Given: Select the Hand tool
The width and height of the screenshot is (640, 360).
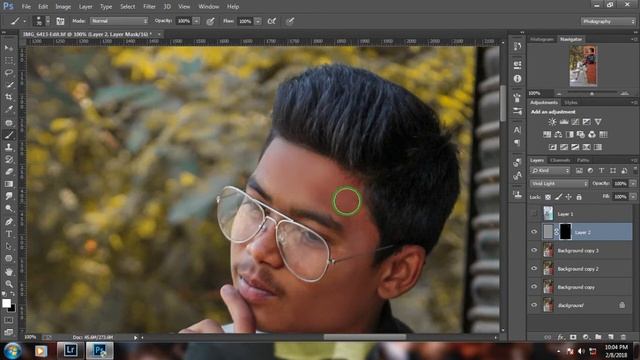Looking at the screenshot, I should [9, 271].
